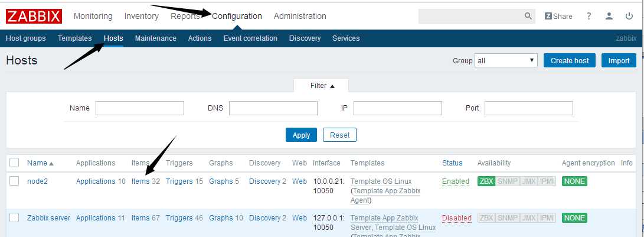Open the Administration menu

tap(300, 16)
